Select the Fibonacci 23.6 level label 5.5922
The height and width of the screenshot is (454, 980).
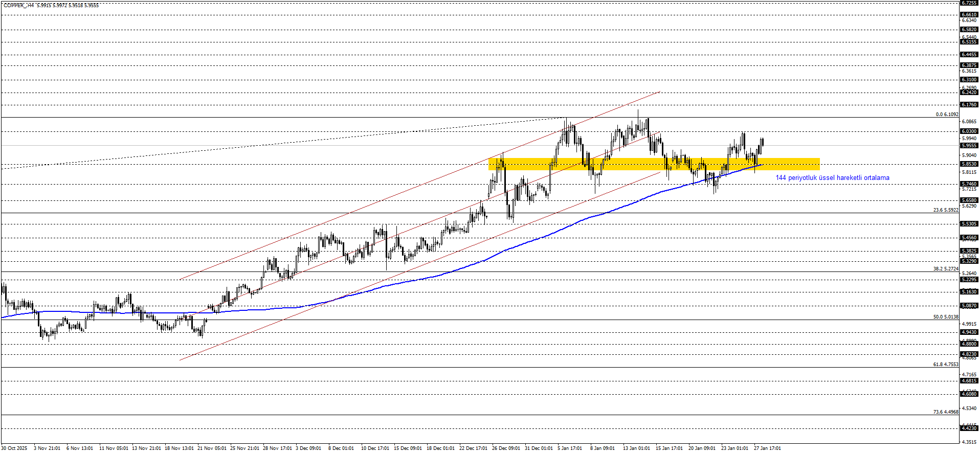click(x=946, y=210)
